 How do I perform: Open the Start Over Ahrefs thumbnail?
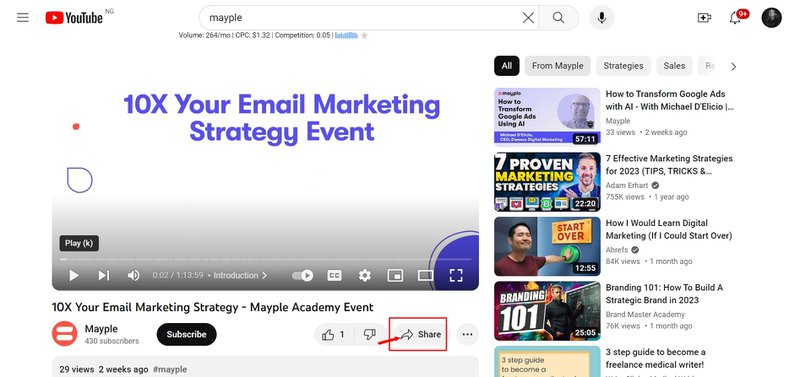click(x=547, y=246)
